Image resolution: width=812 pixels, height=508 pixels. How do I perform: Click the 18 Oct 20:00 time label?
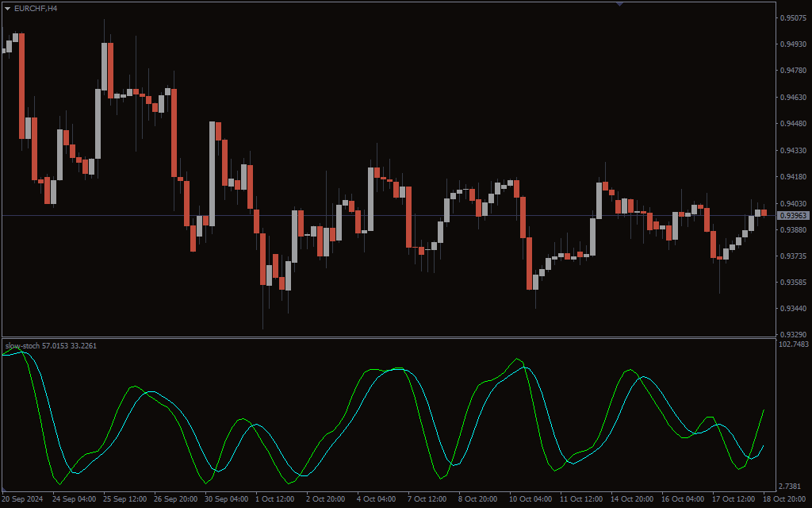tap(785, 499)
